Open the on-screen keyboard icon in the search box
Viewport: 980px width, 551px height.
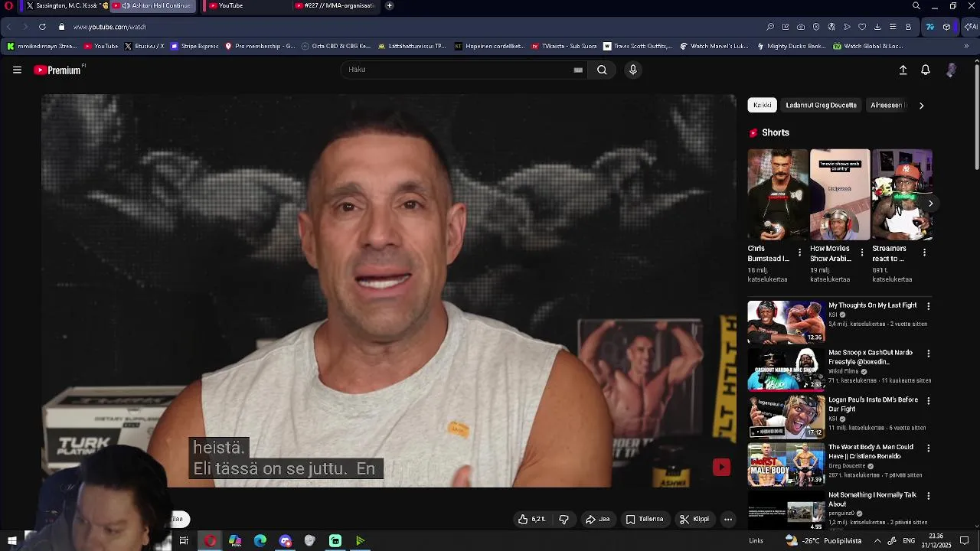tap(578, 70)
